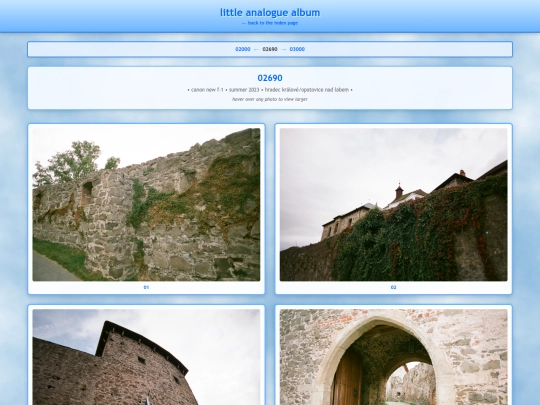The height and width of the screenshot is (405, 540).
Task: Open photo 01 of the mossy stone wall
Action: [x=146, y=205]
